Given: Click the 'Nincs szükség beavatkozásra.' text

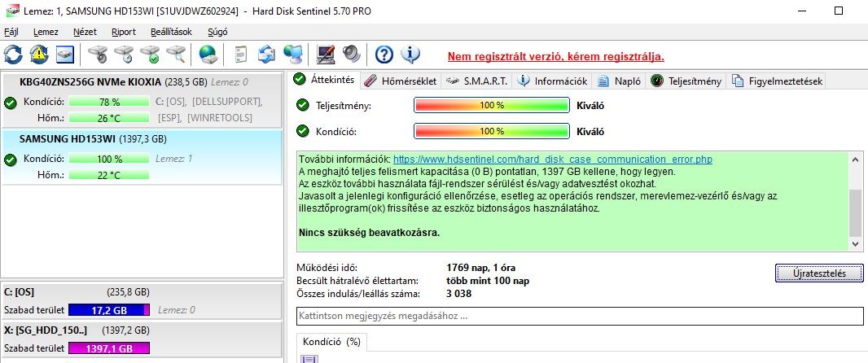Looking at the screenshot, I should tap(369, 233).
